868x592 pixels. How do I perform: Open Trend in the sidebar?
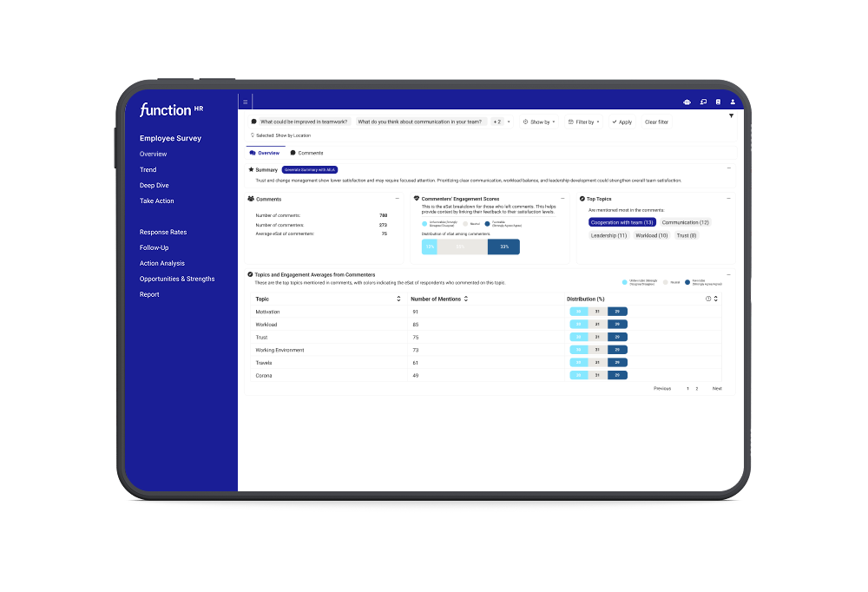(x=148, y=169)
